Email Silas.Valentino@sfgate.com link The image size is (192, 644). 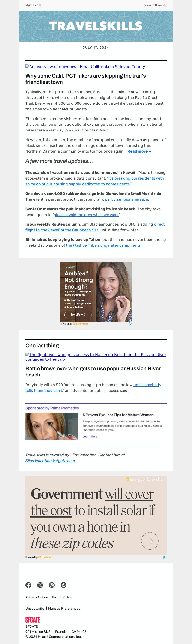tap(50, 461)
